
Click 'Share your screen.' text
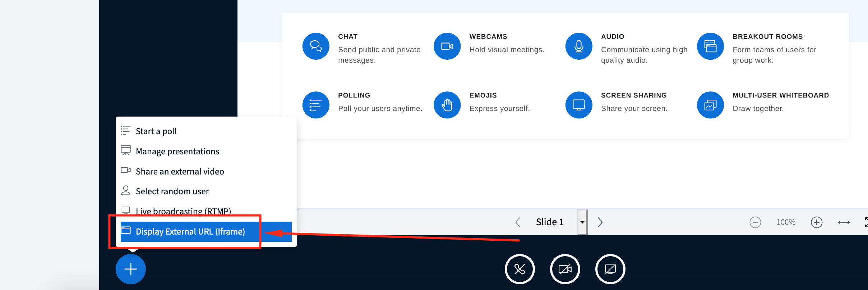634,108
